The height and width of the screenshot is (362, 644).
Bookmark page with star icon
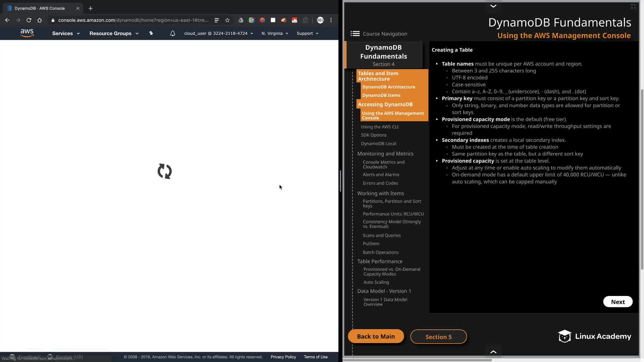point(227,20)
